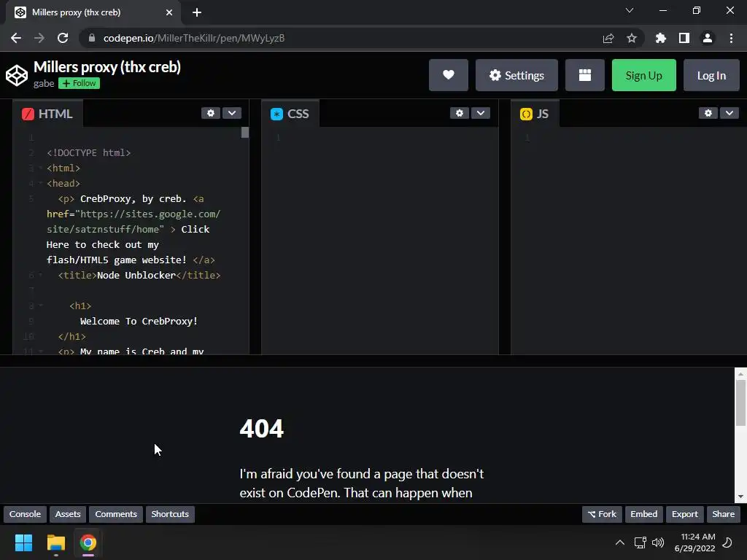Viewport: 747px width, 560px height.
Task: Love this pen with heart button
Action: 449,75
